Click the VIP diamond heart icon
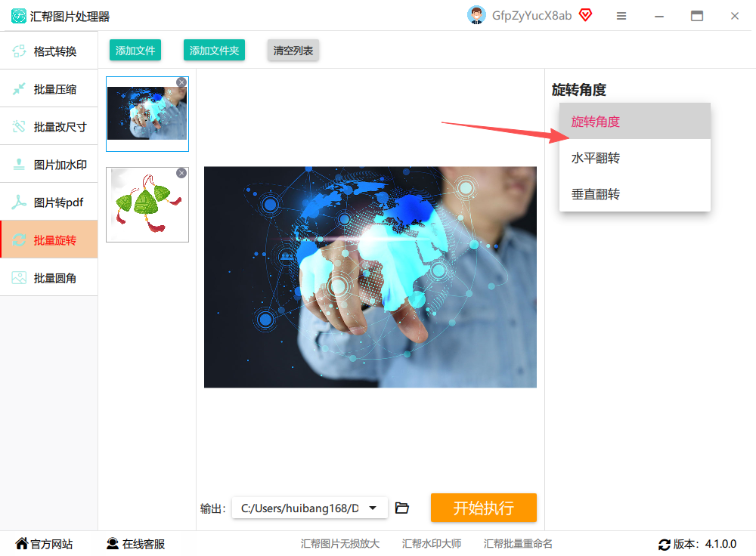 tap(585, 15)
